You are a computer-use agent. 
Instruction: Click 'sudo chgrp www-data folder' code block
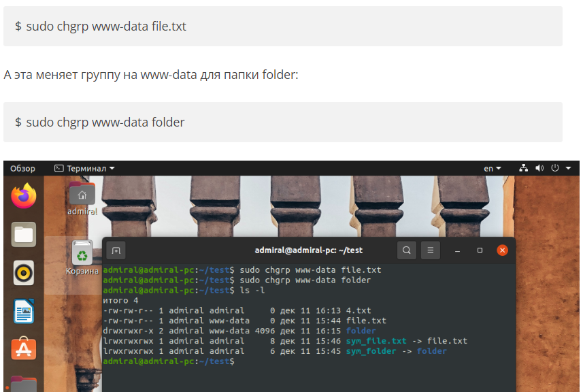click(283, 122)
